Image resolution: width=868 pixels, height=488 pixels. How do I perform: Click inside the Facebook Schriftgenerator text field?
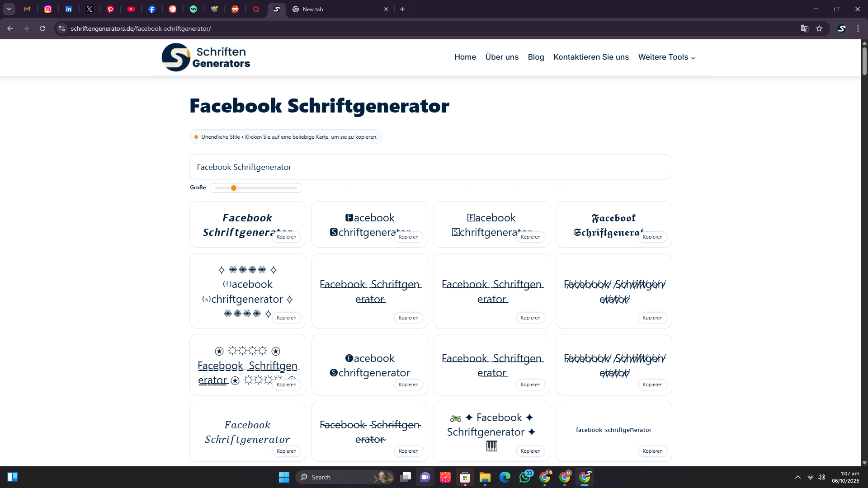pos(430,167)
